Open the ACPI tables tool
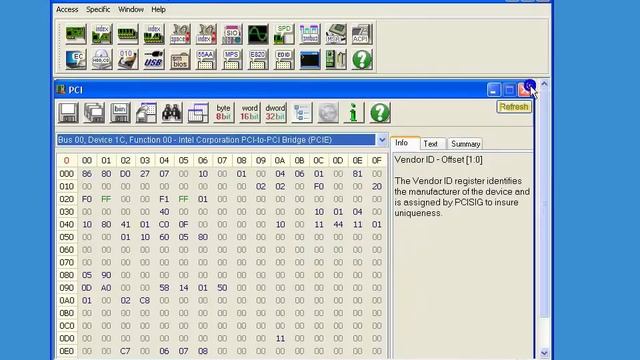Viewport: 640px width, 360px height. (362, 34)
